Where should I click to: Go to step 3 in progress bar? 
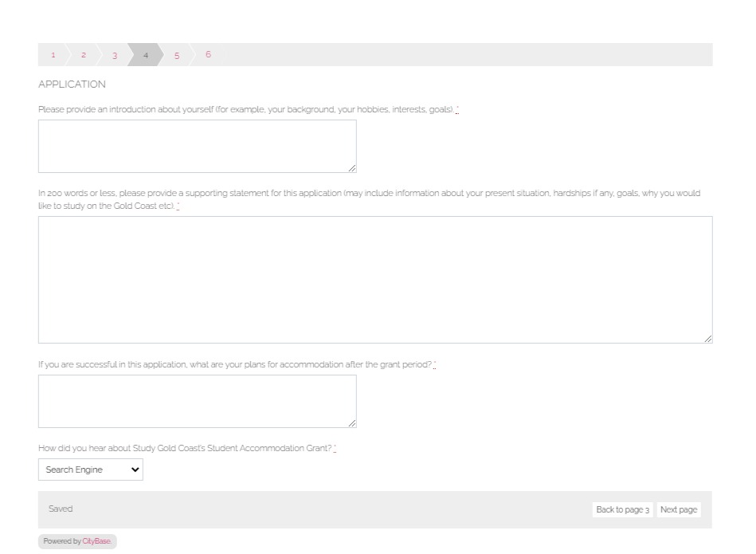(x=115, y=55)
